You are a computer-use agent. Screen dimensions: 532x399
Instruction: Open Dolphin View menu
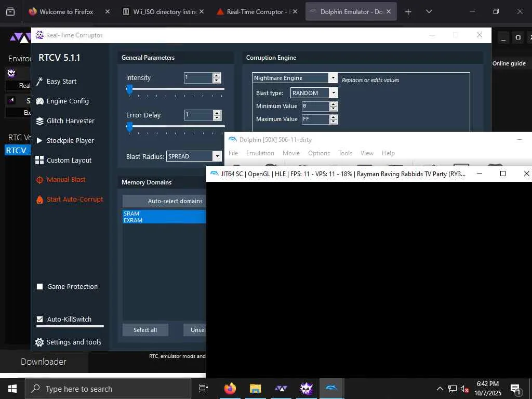(x=367, y=153)
